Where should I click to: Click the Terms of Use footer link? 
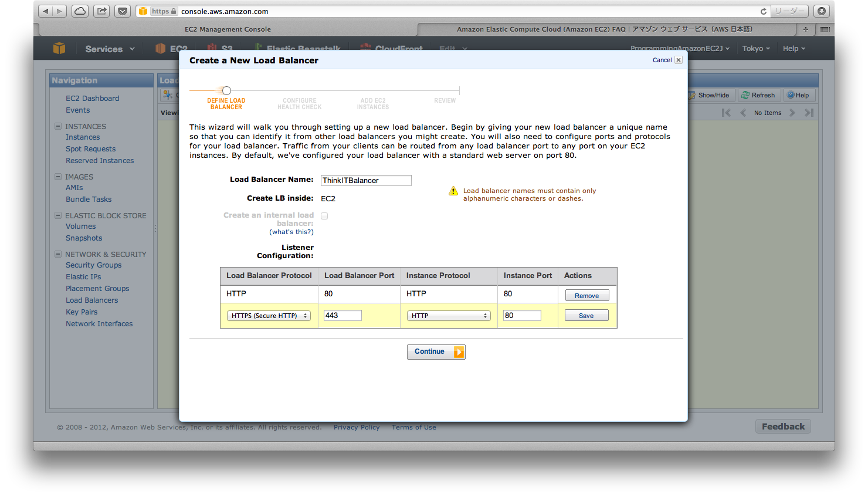[414, 427]
